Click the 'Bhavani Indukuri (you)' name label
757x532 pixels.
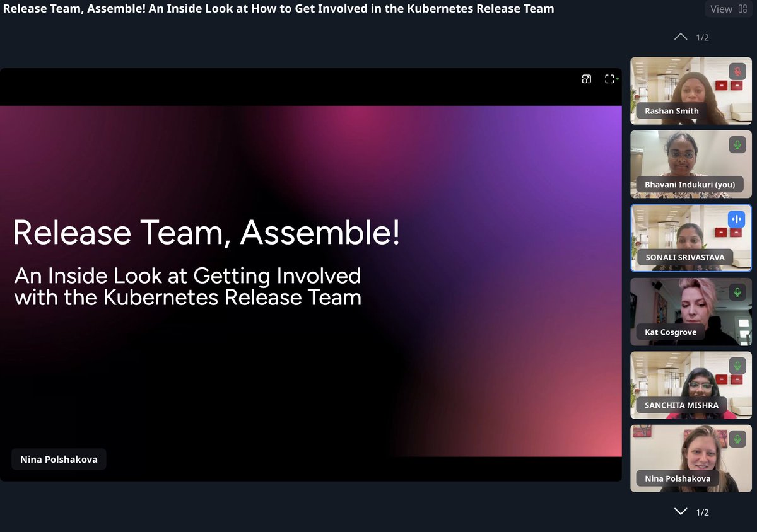point(690,185)
